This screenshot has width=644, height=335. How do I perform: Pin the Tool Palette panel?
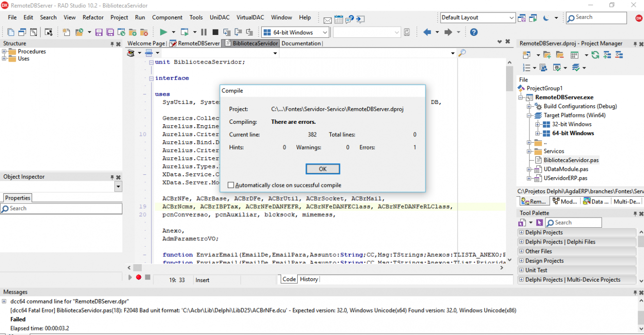coord(635,213)
